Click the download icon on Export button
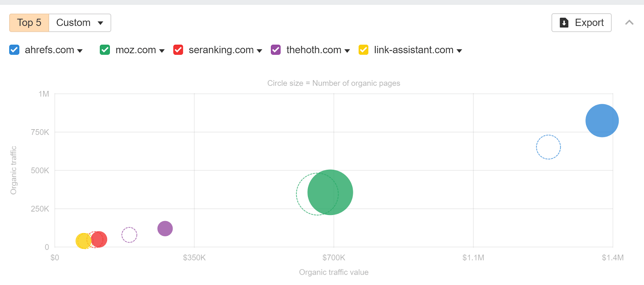The image size is (644, 285). tap(564, 23)
